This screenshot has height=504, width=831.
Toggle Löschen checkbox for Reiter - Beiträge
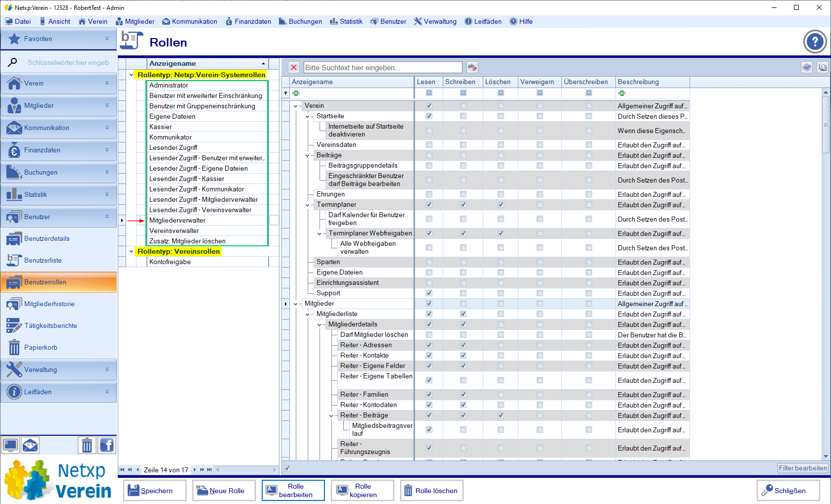tap(501, 415)
